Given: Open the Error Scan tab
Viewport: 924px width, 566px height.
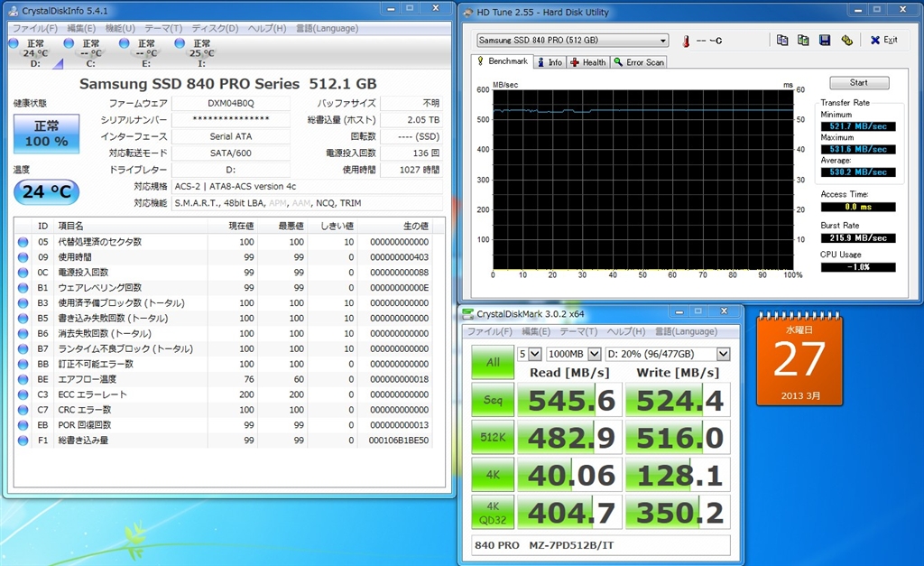Looking at the screenshot, I should tap(639, 62).
